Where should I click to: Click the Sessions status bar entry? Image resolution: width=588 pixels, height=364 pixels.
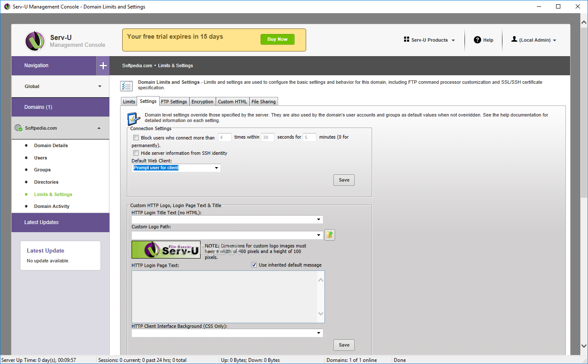142,360
